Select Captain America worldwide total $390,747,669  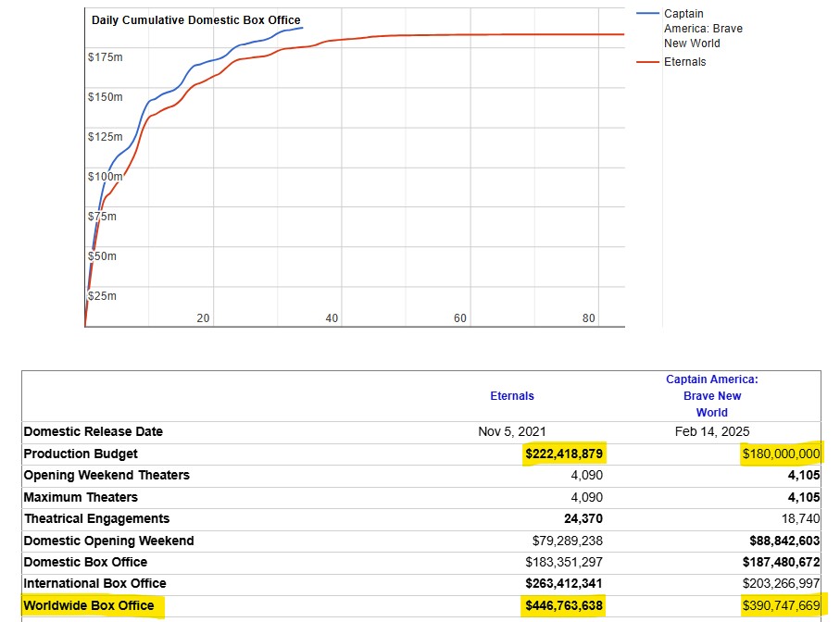[781, 606]
